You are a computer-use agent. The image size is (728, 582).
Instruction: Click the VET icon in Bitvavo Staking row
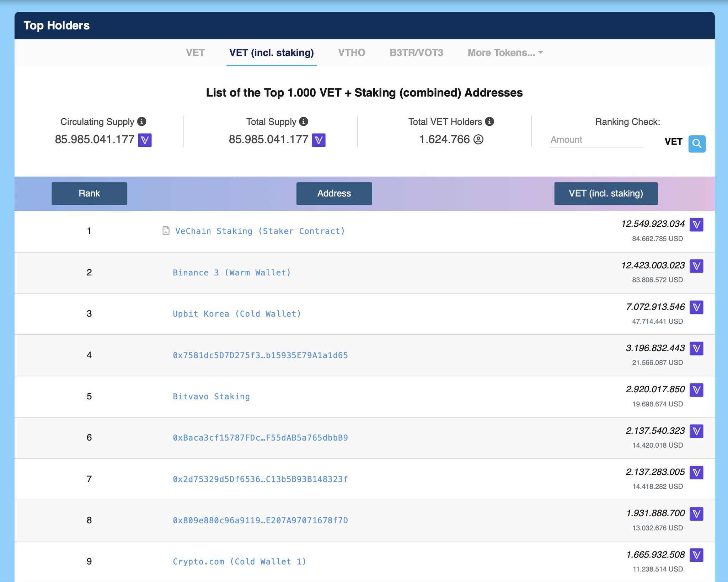click(x=696, y=390)
